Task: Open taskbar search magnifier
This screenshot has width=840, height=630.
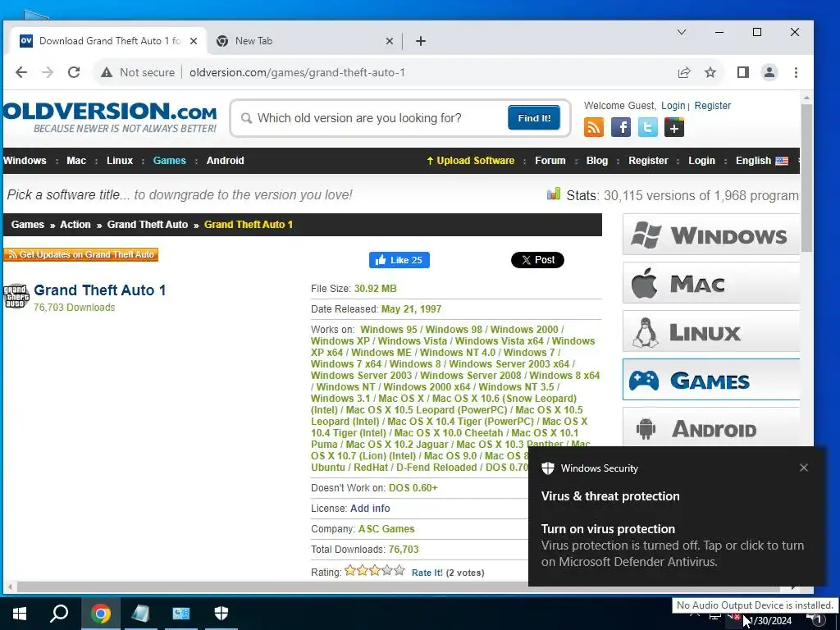Action: pos(59,614)
